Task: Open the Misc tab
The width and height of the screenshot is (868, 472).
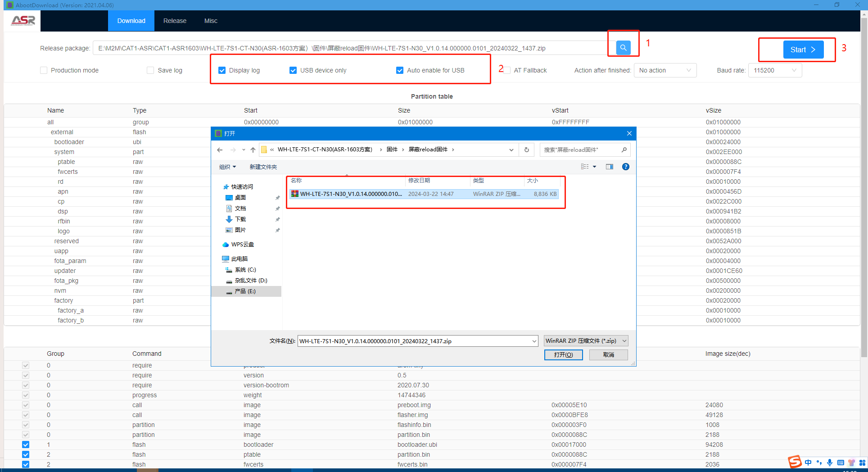Action: coord(211,21)
